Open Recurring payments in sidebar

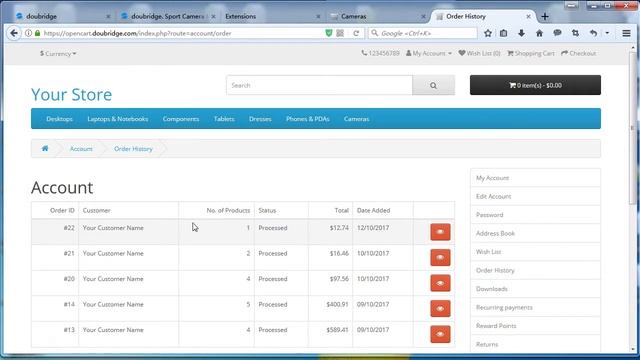coord(535,307)
